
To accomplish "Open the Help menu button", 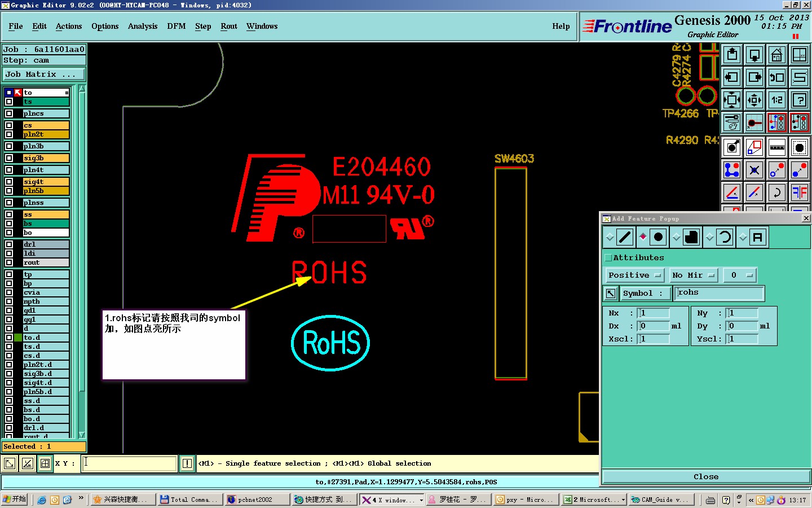I will click(x=561, y=27).
